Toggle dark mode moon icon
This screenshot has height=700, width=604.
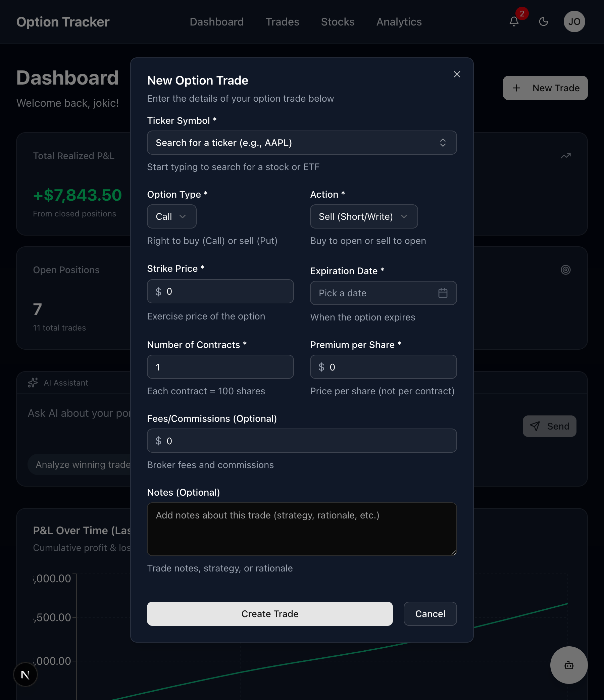tap(543, 22)
